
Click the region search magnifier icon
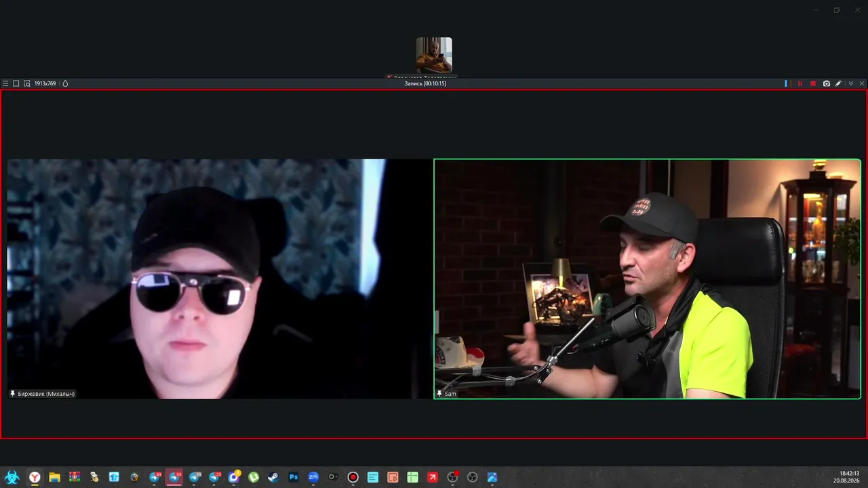27,83
